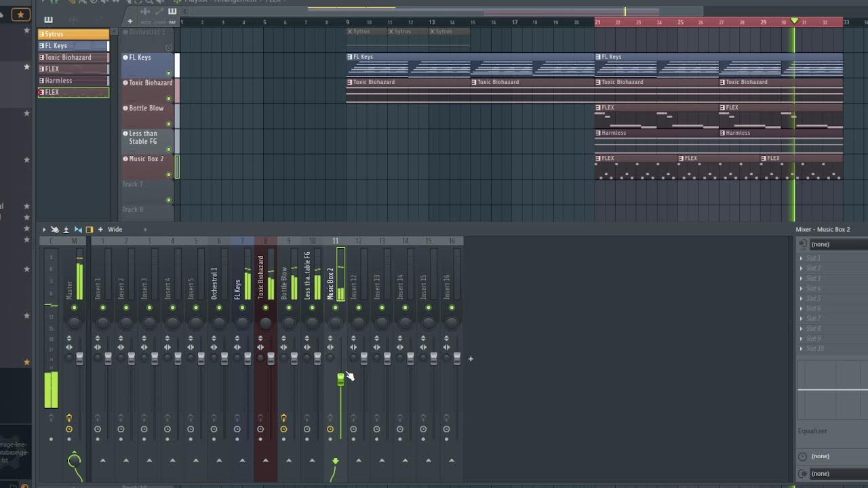Click the panel's latency clock icon beside lower (none)
This screenshot has height=488, width=868.
[803, 456]
